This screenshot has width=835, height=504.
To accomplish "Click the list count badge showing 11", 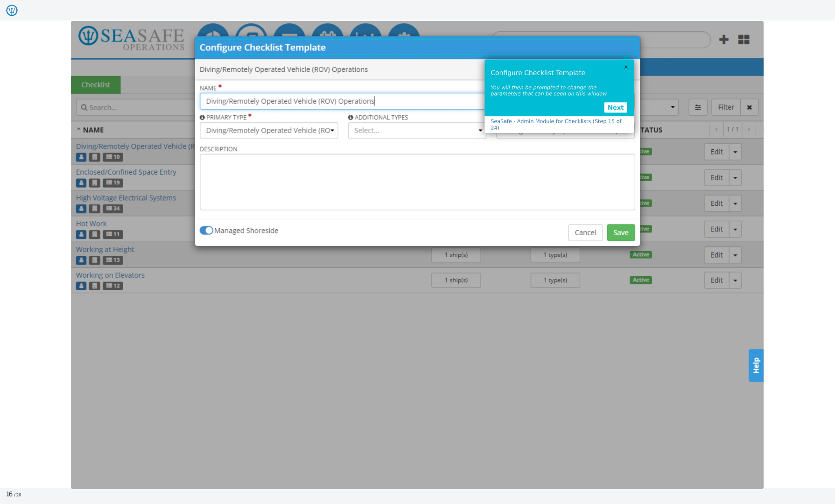I will [113, 234].
